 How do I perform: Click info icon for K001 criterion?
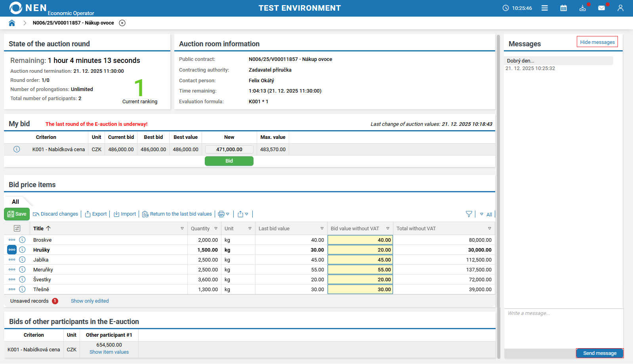coord(17,149)
